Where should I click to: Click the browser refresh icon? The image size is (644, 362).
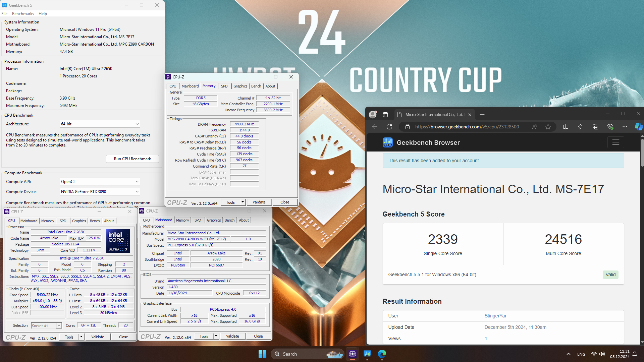click(x=389, y=127)
